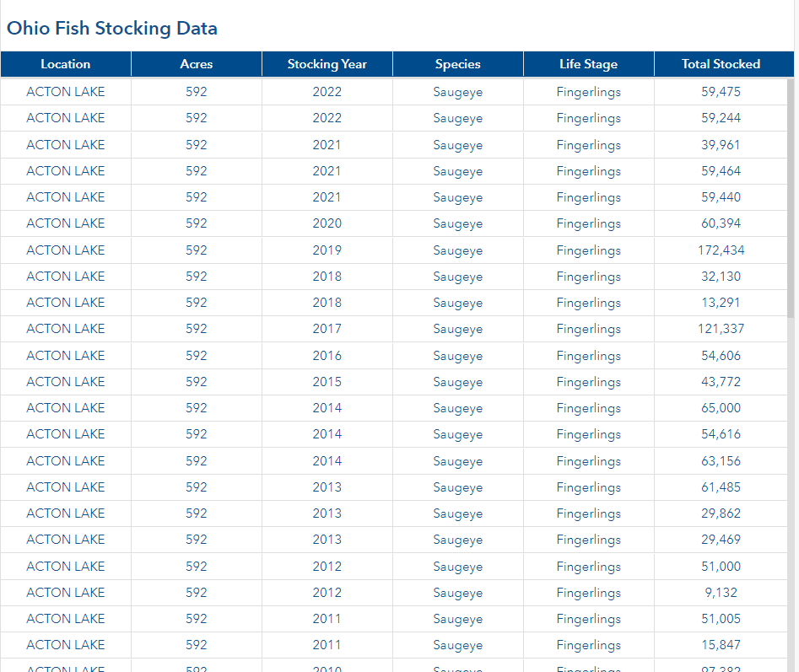Select the total stocked value 51,005
This screenshot has height=672, width=799.
(x=721, y=619)
